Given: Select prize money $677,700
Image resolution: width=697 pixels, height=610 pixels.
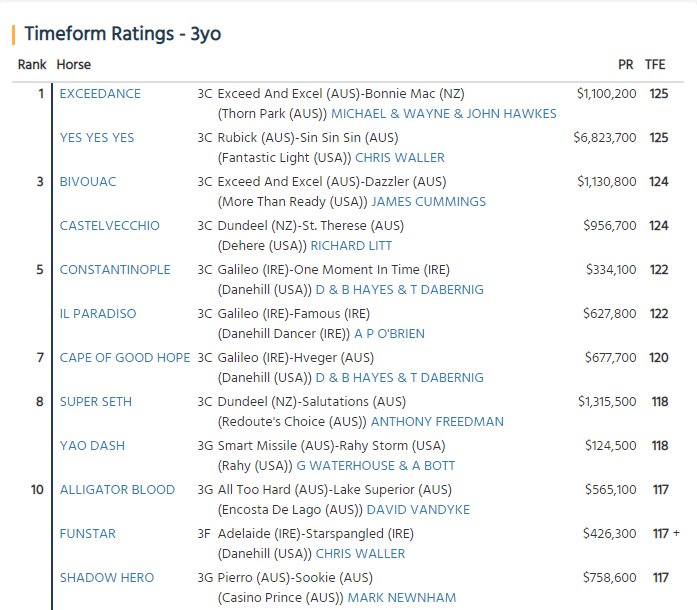Looking at the screenshot, I should click(x=611, y=358).
